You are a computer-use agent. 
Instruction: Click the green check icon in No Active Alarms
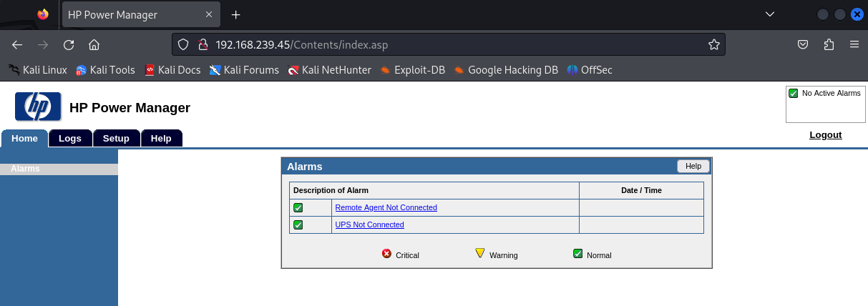(x=793, y=93)
